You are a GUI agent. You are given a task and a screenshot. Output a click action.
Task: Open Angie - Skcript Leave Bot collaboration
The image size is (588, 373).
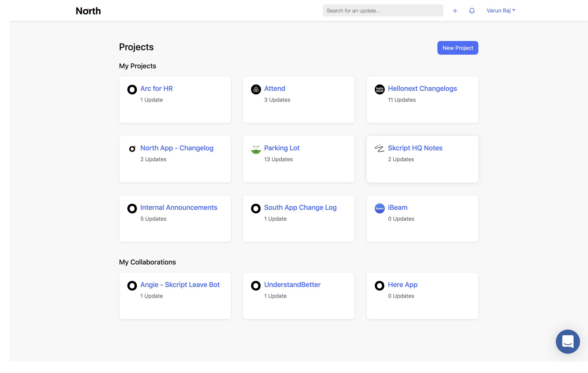point(180,285)
